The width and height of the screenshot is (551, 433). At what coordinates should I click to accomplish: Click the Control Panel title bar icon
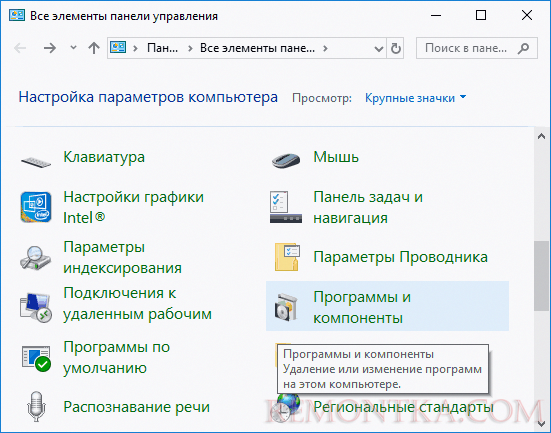point(17,16)
